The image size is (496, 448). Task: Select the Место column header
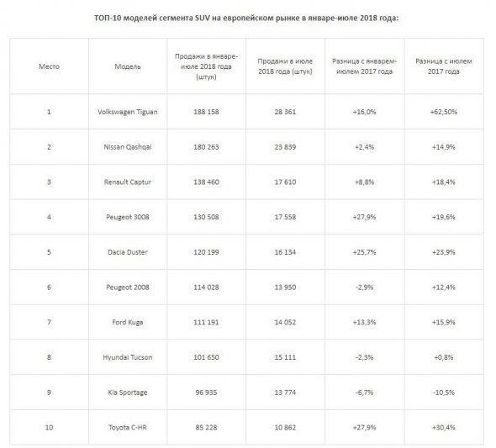pyautogui.click(x=49, y=66)
